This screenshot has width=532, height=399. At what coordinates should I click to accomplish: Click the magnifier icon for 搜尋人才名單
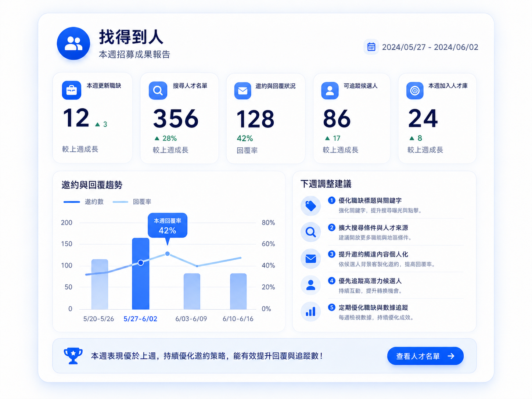[158, 90]
